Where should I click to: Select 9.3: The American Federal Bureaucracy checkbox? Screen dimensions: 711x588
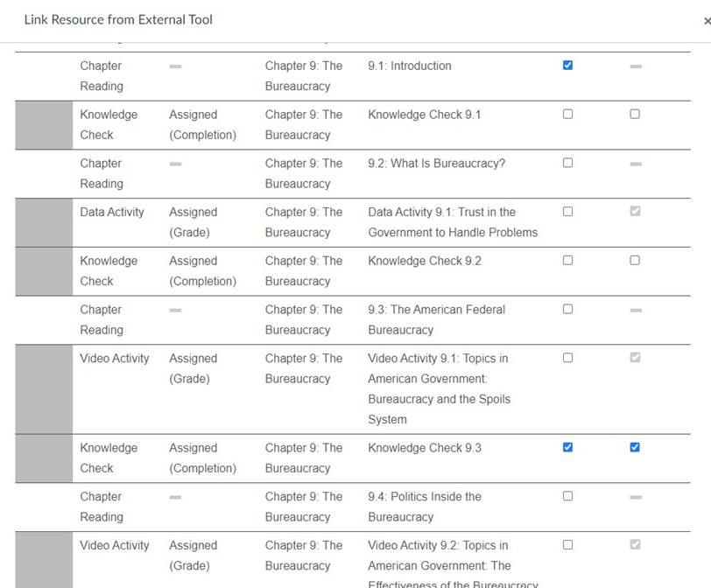pyautogui.click(x=567, y=310)
